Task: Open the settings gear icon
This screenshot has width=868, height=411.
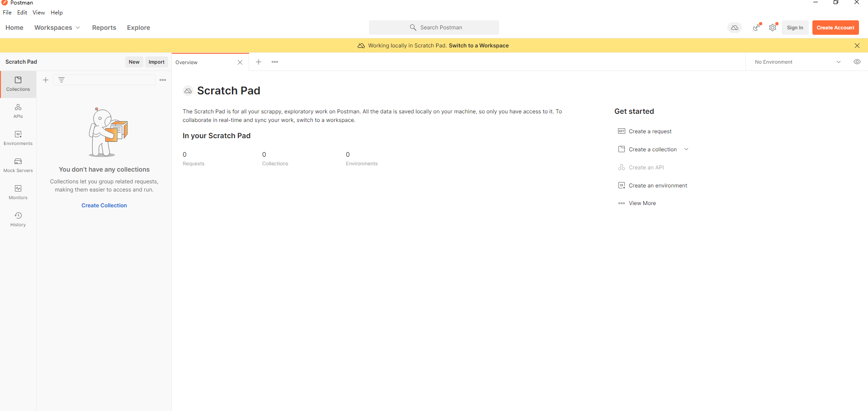Action: click(773, 28)
